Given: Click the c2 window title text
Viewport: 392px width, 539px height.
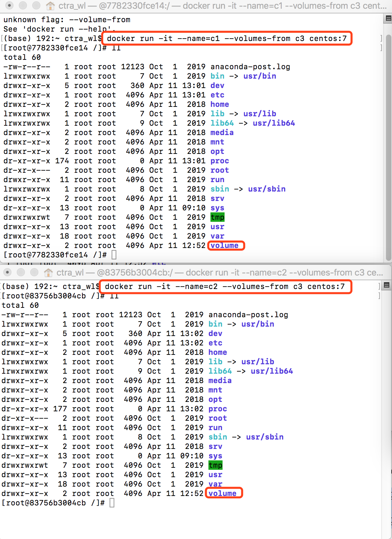Looking at the screenshot, I should click(x=220, y=273).
